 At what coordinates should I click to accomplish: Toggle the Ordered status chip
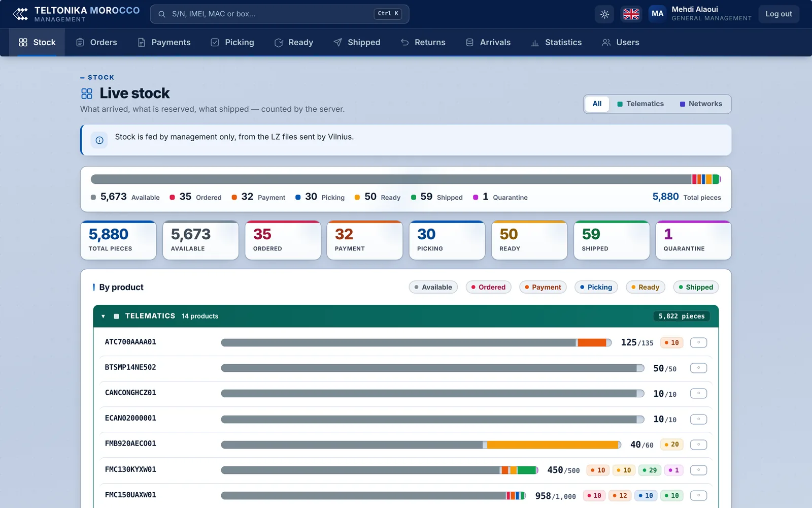pyautogui.click(x=488, y=288)
